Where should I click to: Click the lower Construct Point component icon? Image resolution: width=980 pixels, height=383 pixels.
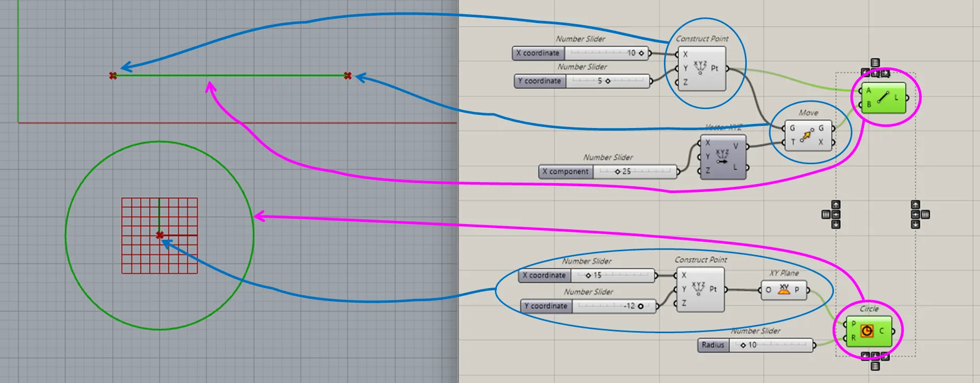698,289
